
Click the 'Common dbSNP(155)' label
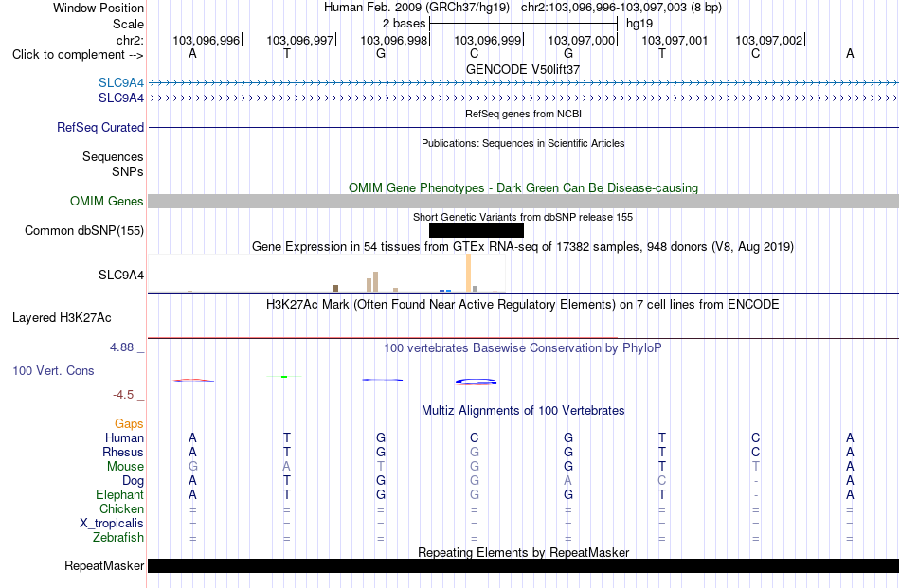pos(83,231)
